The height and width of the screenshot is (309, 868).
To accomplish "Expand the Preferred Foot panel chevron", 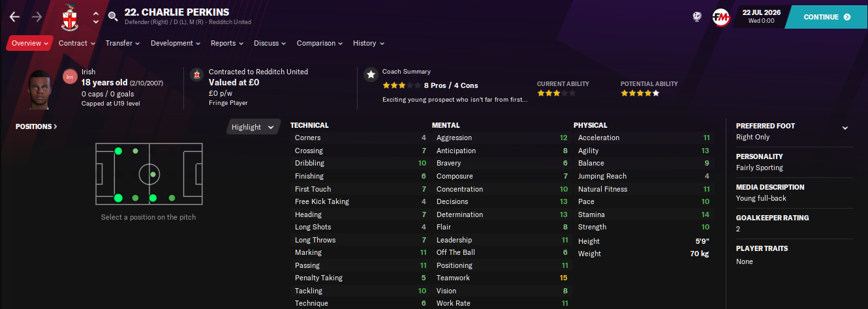I will (x=845, y=128).
